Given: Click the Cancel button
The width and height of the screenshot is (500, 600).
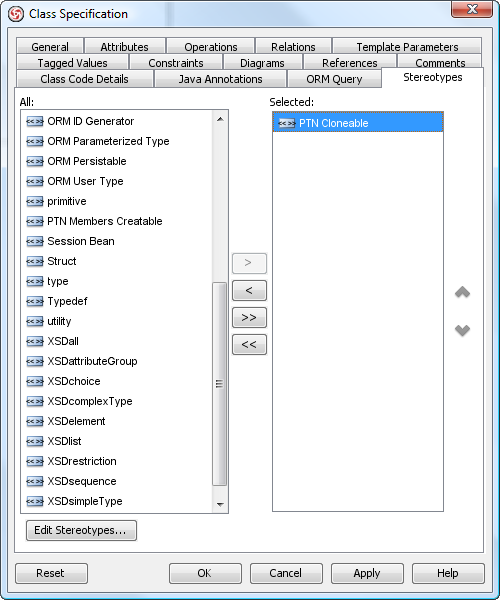Looking at the screenshot, I should (x=286, y=573).
